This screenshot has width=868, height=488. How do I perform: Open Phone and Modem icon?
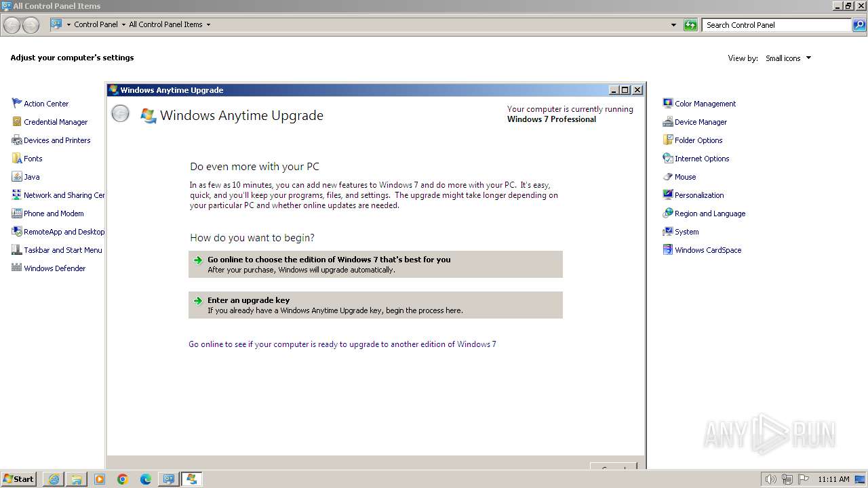[x=17, y=213]
